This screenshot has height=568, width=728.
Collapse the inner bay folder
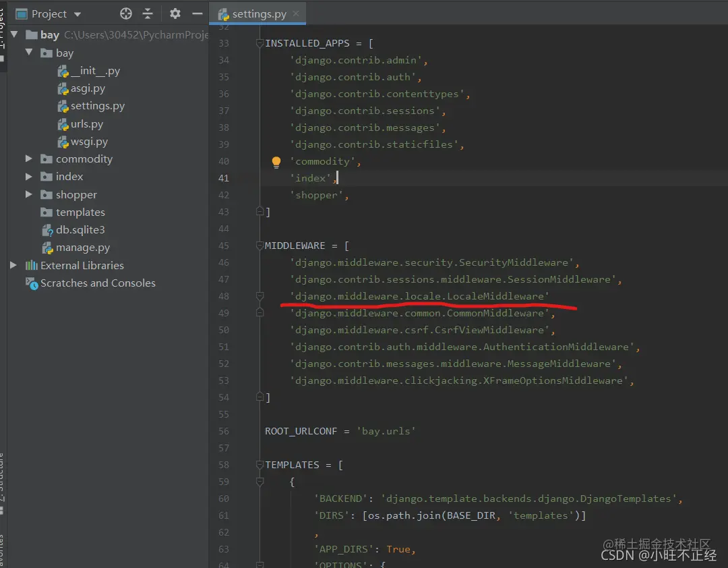[x=29, y=52]
